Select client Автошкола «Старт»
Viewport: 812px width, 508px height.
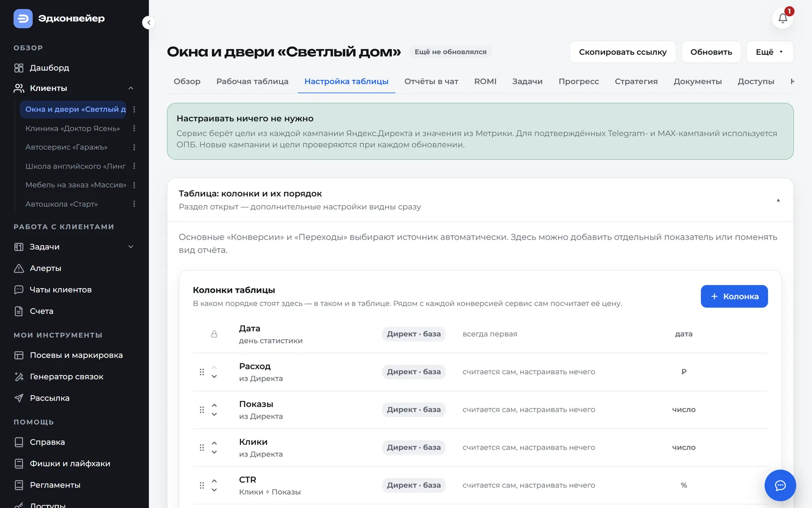[x=61, y=204]
